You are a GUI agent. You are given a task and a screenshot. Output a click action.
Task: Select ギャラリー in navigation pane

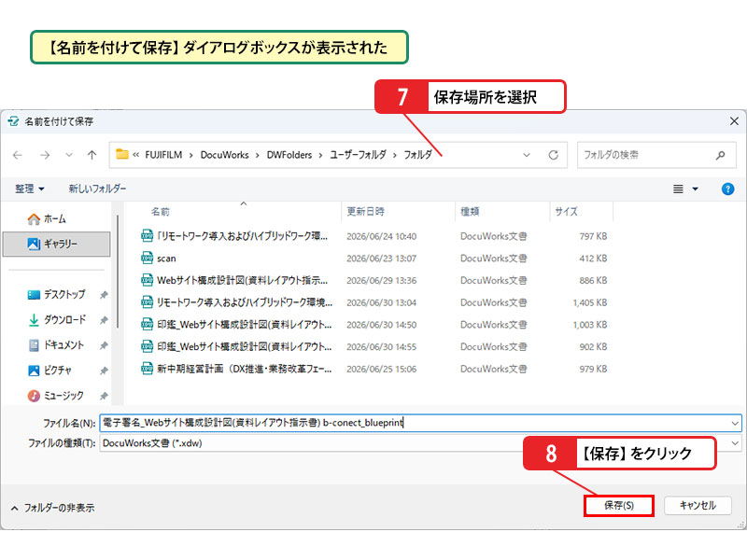(57, 245)
